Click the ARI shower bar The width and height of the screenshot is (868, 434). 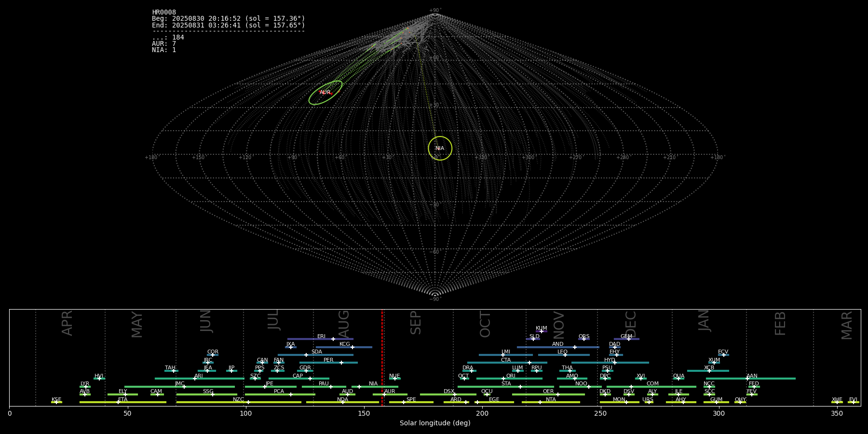[199, 379]
